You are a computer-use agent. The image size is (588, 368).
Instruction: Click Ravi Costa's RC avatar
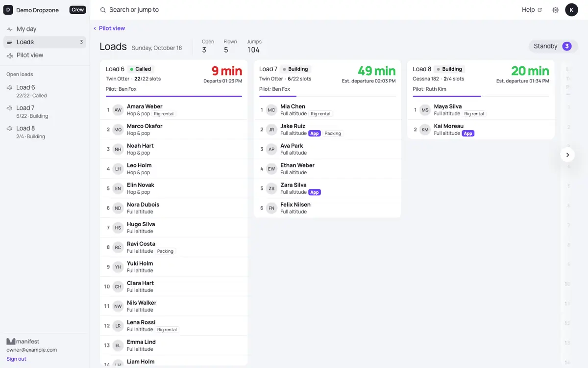[118, 247]
